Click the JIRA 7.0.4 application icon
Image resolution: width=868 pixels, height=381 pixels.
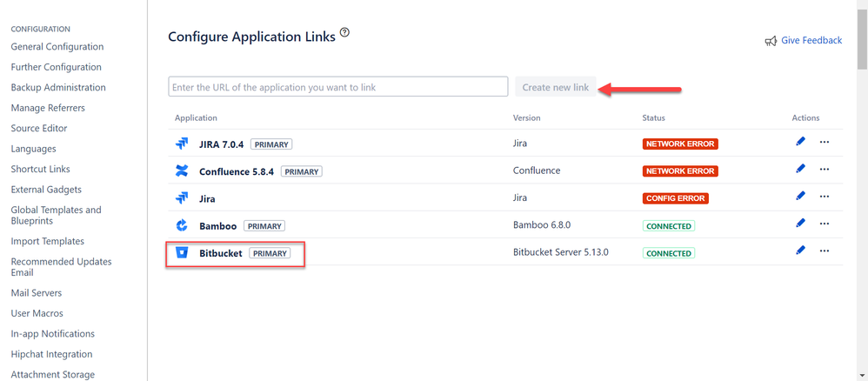tap(182, 144)
